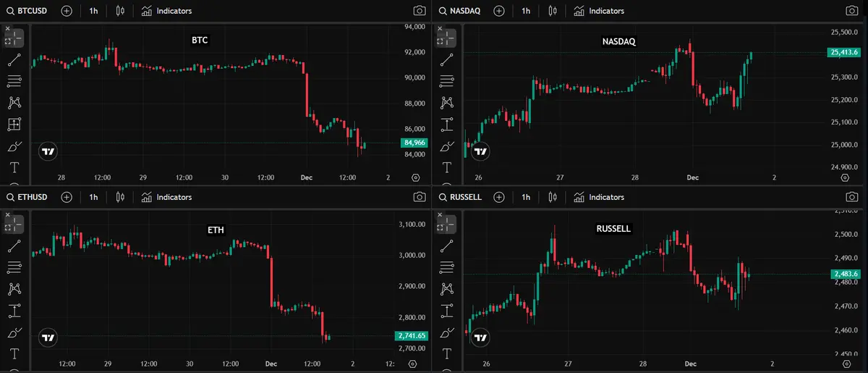This screenshot has height=373, width=868.
Task: Open Indicators on the ETHUSD chart
Action: 167,197
